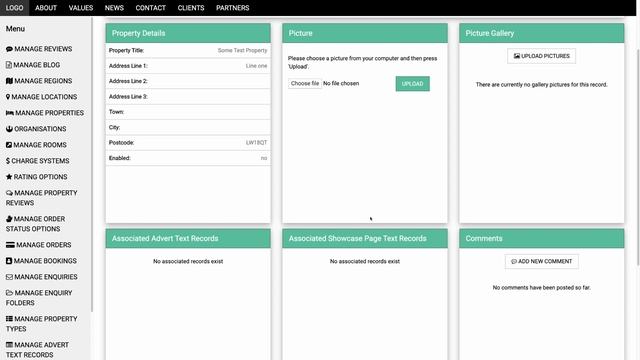This screenshot has height=360, width=640.
Task: Click the comment icon on Add New Comment button
Action: (514, 262)
